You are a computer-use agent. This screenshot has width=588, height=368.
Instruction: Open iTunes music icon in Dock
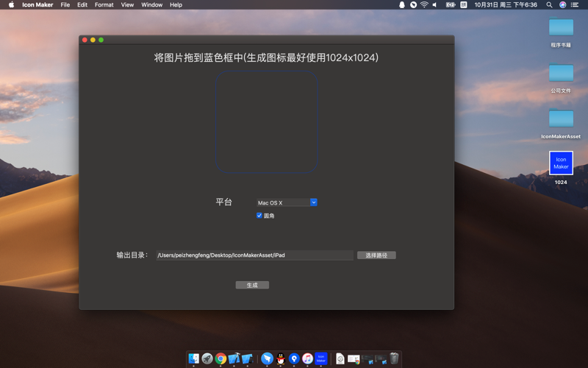click(307, 358)
